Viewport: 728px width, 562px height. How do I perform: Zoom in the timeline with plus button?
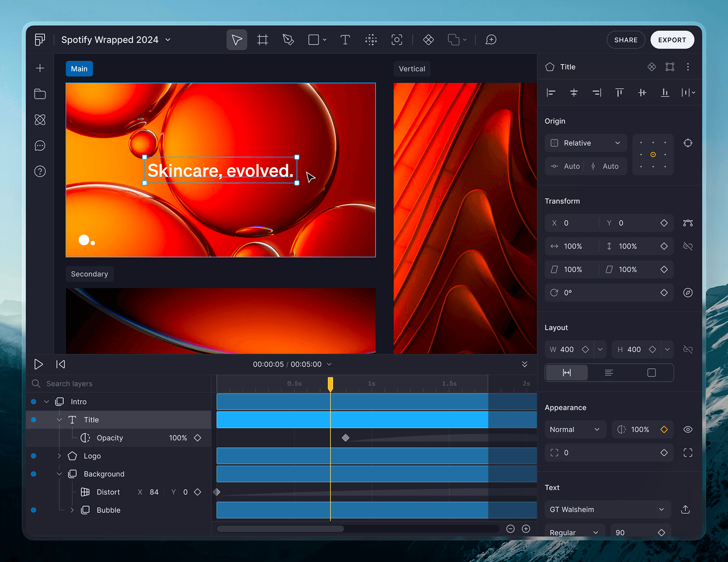(x=526, y=529)
